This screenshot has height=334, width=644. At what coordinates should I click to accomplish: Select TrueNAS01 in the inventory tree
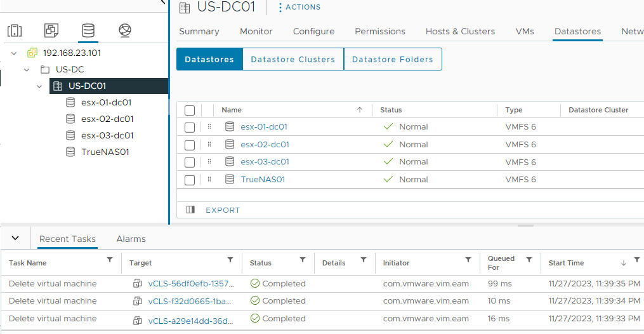105,152
